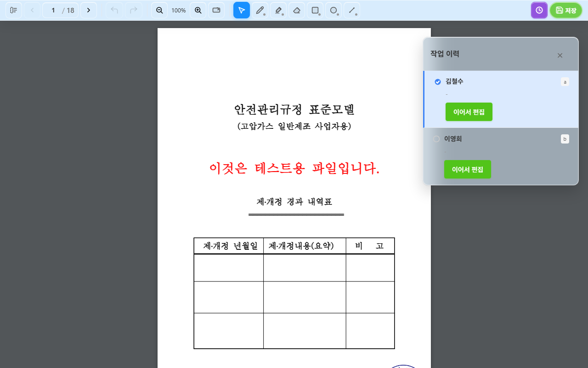The image size is (588, 368).
Task: Click the title 안전관리규정 표준모델
Action: pyautogui.click(x=294, y=109)
